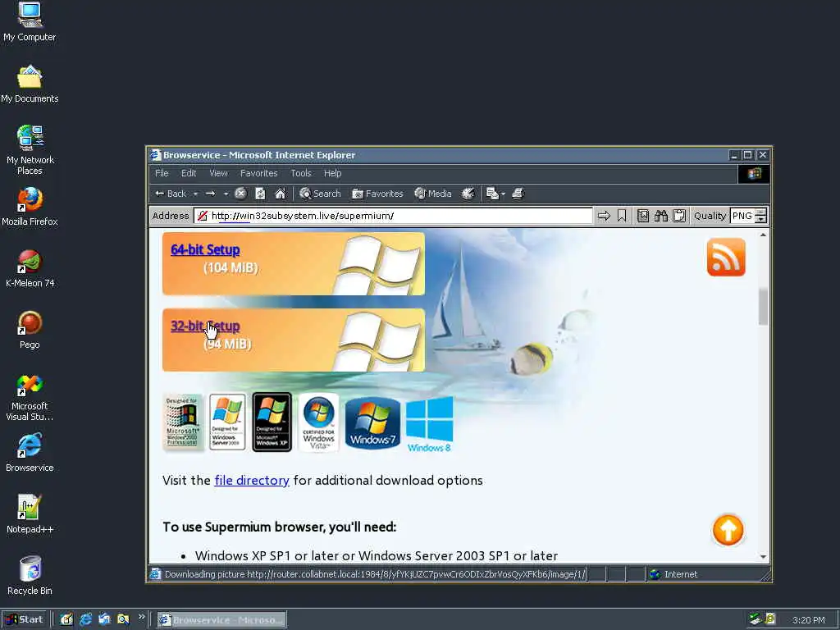The width and height of the screenshot is (840, 630).
Task: Print the page using the Print icon
Action: pyautogui.click(x=518, y=194)
